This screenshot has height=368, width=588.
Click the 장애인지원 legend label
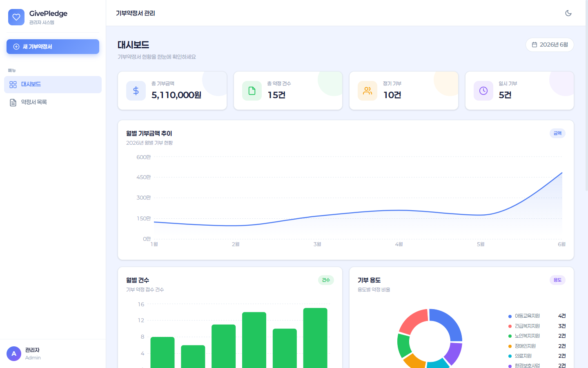(x=525, y=346)
